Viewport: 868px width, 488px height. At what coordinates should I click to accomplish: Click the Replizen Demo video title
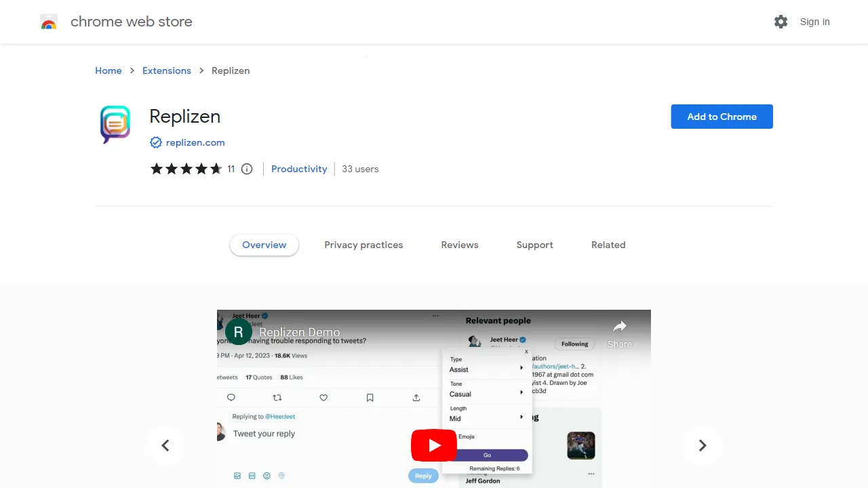click(x=300, y=332)
